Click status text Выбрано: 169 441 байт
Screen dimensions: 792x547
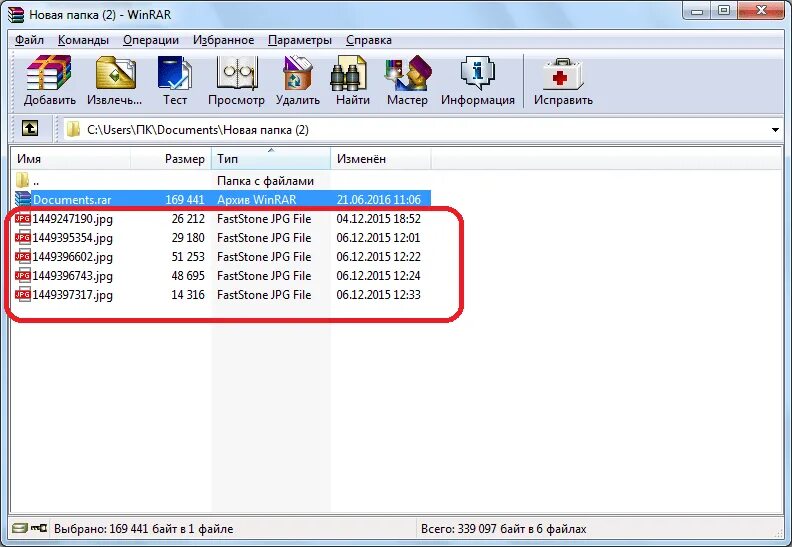(143, 529)
